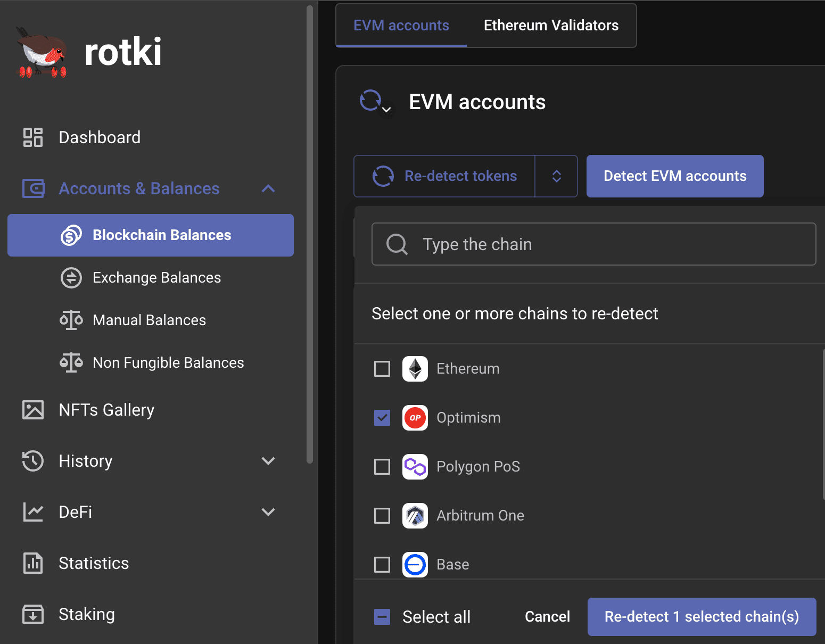Click the rotki robin logo

click(43, 53)
